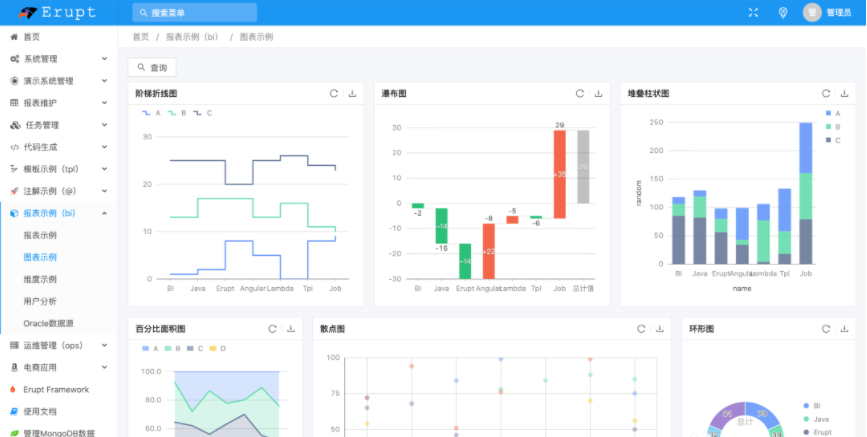Click the purple 81 donut segment
The width and height of the screenshot is (867, 437).
click(727, 415)
